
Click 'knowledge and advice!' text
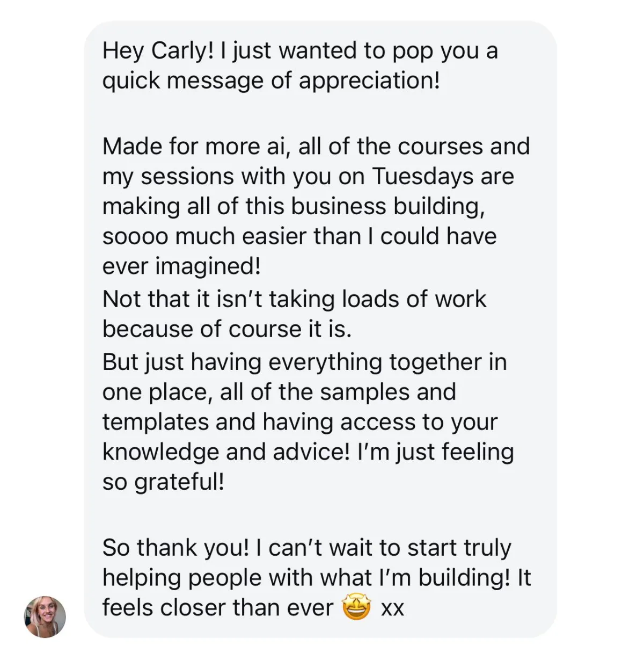[226, 452]
